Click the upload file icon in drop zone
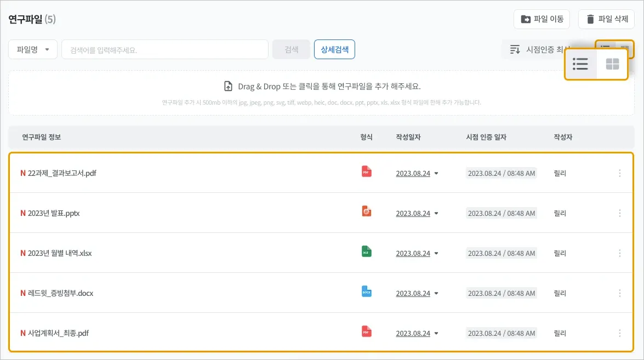644x360 pixels. click(228, 86)
